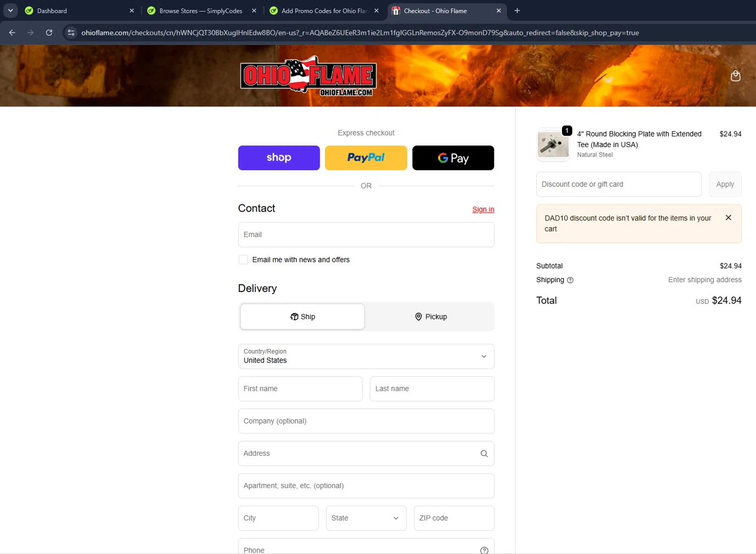Click the browser forward arrow
Image resolution: width=756 pixels, height=554 pixels.
click(x=31, y=33)
